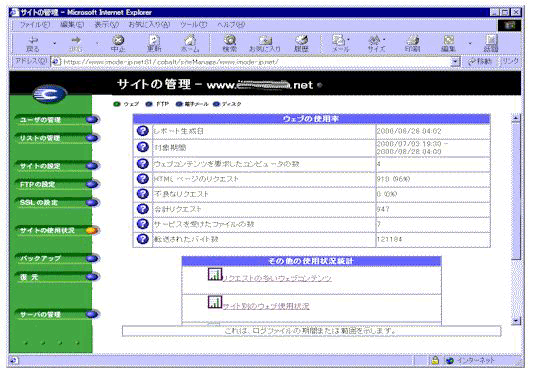Open History (履歴) toolbar button

[301, 44]
